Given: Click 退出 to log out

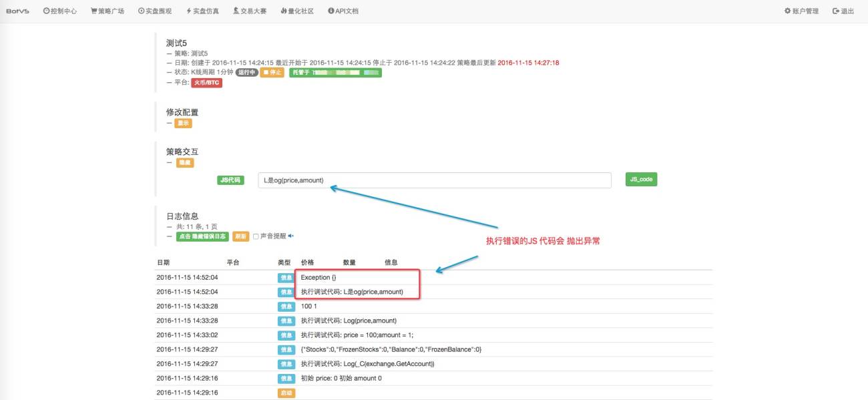Looking at the screenshot, I should (x=843, y=11).
